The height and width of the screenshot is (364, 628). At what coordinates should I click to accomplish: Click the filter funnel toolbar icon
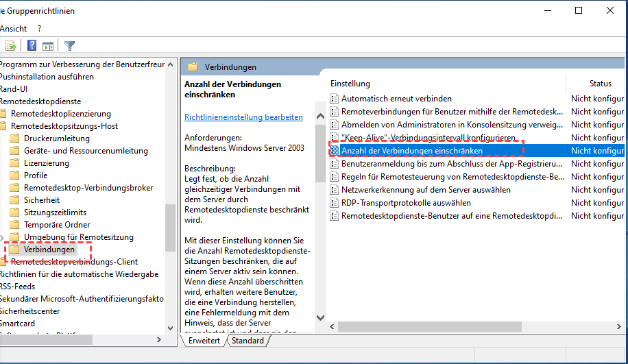pos(69,46)
